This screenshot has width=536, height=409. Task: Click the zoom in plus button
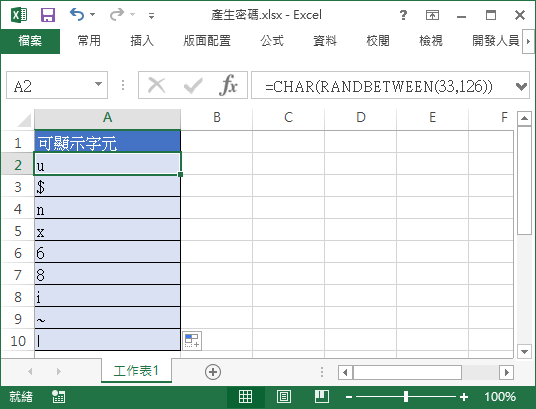(x=464, y=397)
